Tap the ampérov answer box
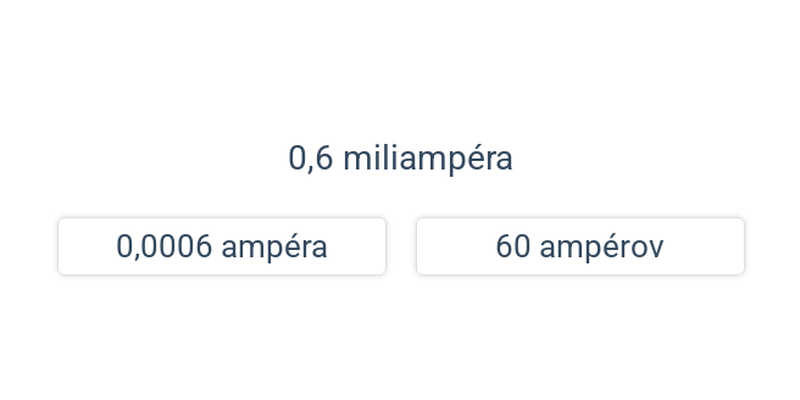800x400 pixels. pyautogui.click(x=580, y=246)
